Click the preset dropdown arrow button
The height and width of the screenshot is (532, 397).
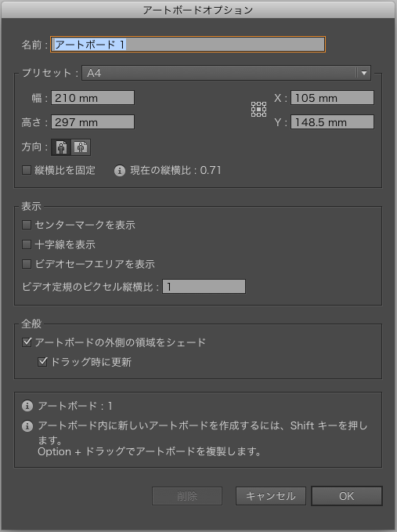click(x=364, y=73)
